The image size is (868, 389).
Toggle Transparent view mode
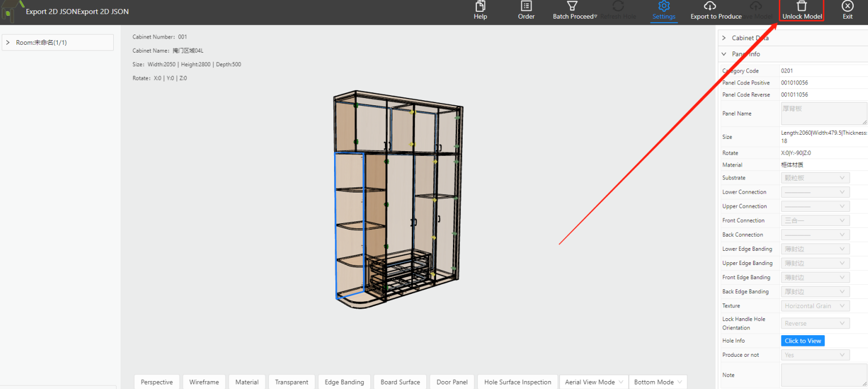[x=292, y=382]
